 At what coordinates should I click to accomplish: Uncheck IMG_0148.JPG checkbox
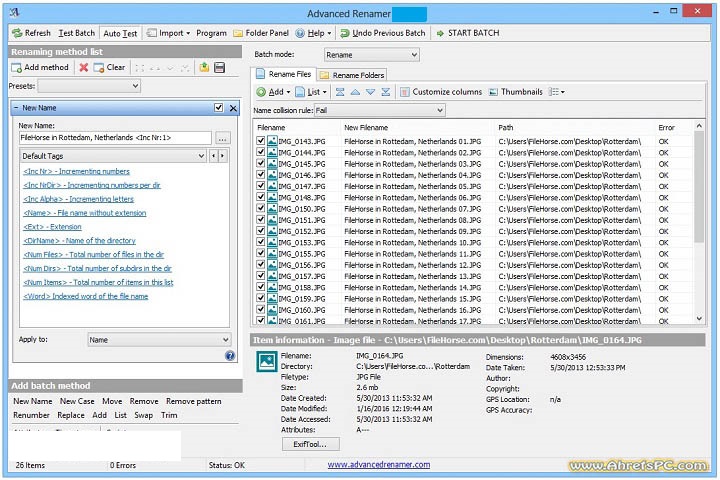(261, 197)
